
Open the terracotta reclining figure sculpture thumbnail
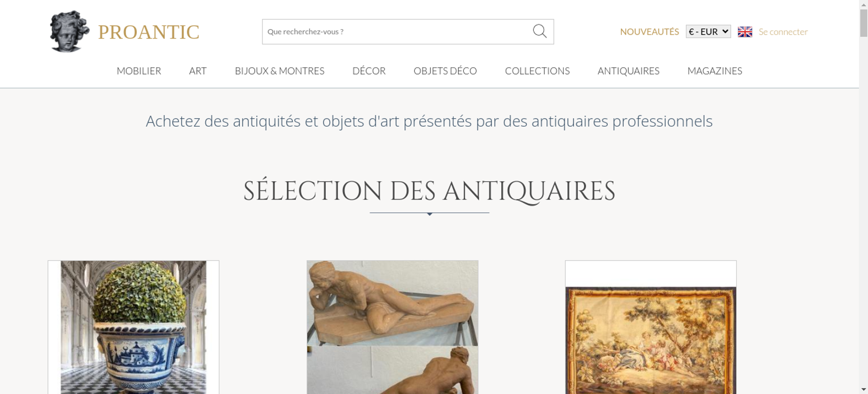[x=392, y=327]
